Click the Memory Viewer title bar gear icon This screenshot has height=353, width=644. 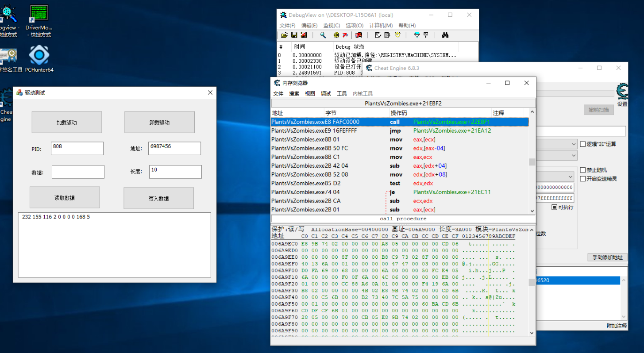[277, 83]
